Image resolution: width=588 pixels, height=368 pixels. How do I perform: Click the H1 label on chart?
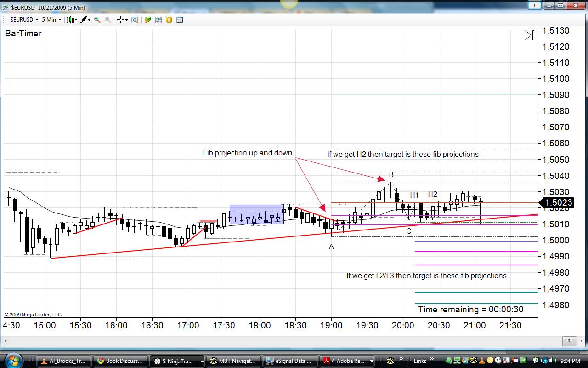tap(414, 195)
